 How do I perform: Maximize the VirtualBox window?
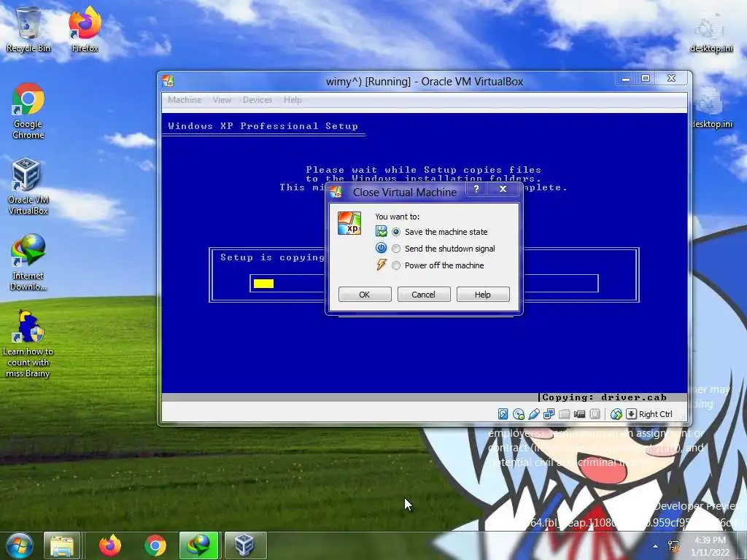[646, 79]
